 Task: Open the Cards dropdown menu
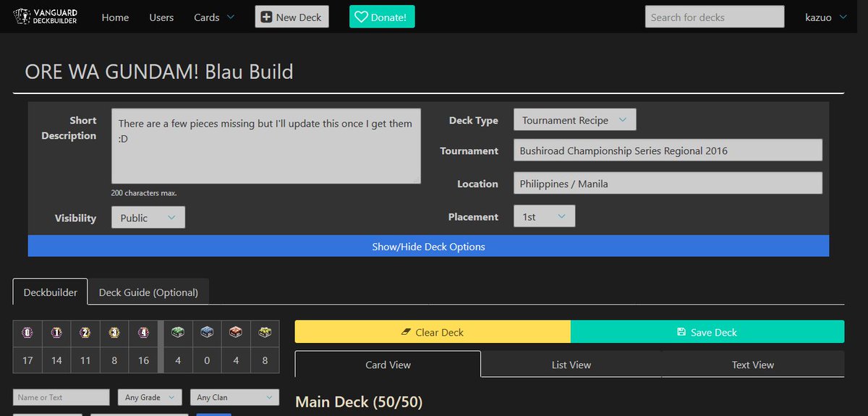point(214,17)
